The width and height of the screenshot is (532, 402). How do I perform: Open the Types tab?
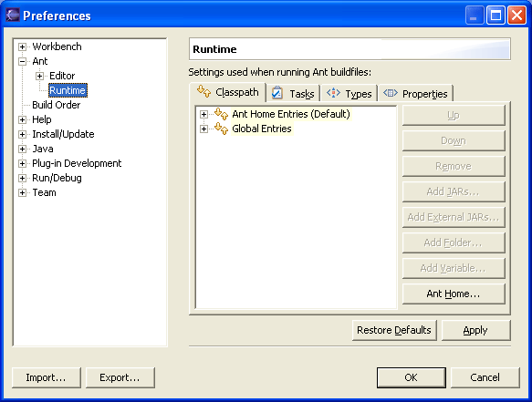click(349, 93)
